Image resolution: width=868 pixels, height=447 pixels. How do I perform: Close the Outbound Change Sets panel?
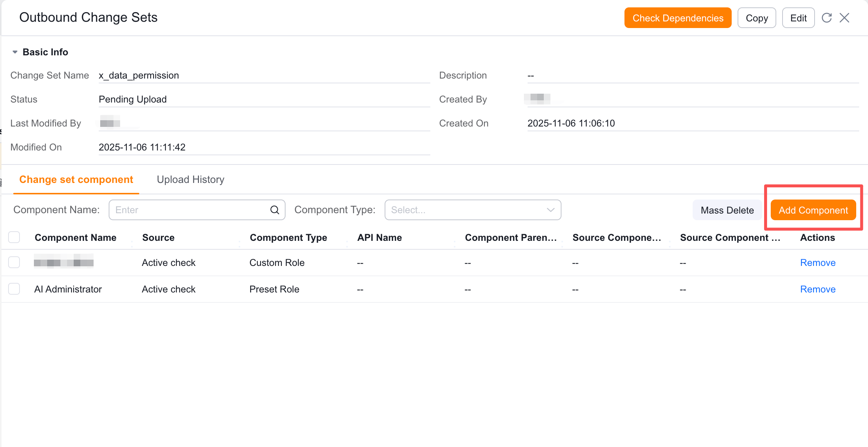coord(844,18)
